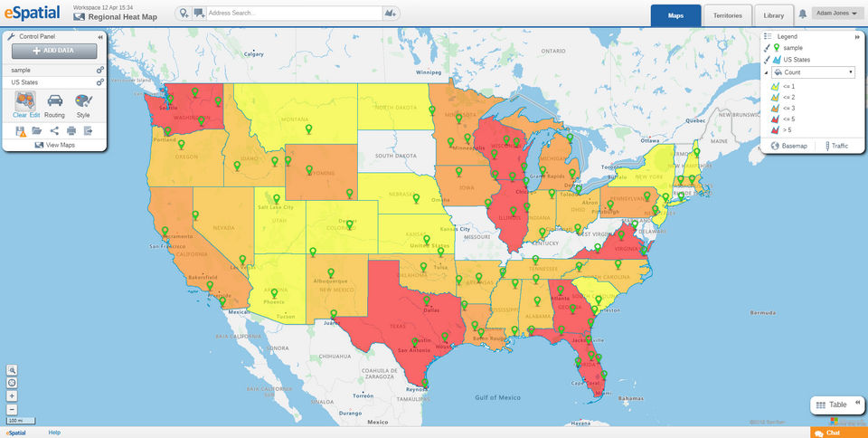Image resolution: width=868 pixels, height=438 pixels.
Task: Click the ADD DATA button
Action: 54,51
